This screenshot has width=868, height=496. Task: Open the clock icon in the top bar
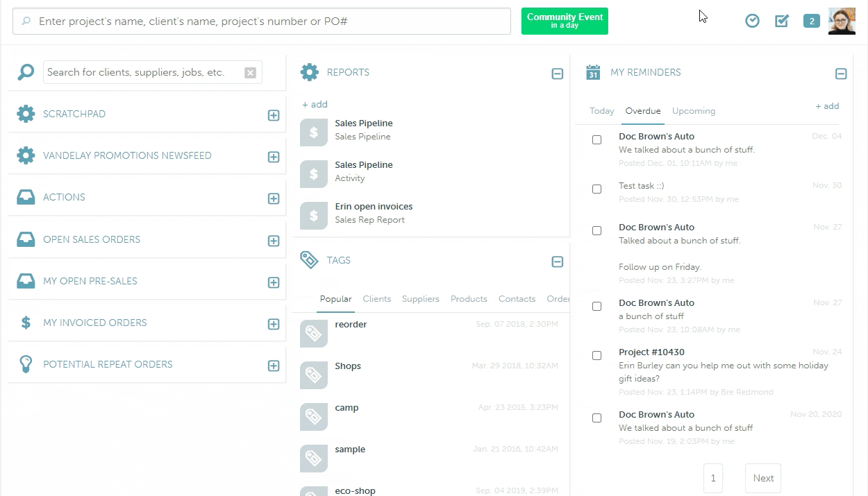click(752, 21)
